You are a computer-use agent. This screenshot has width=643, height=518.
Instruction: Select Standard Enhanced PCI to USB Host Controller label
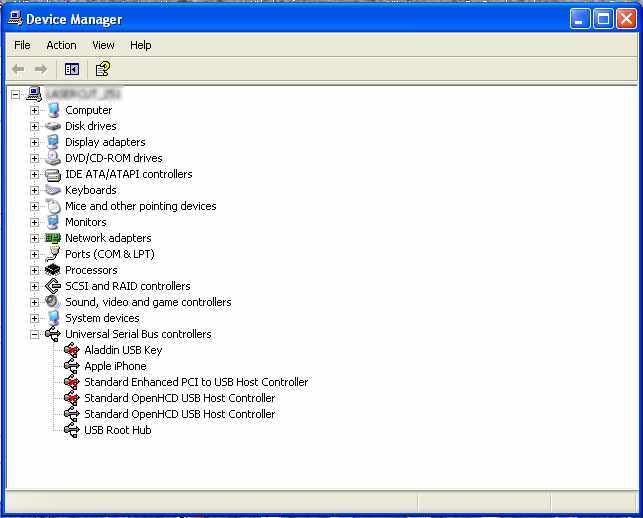[x=196, y=382]
